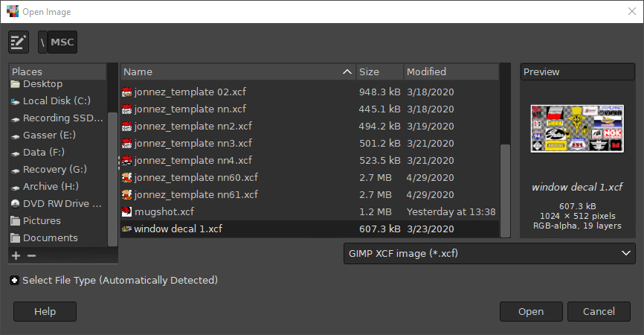Sort by Modified column header

point(451,72)
